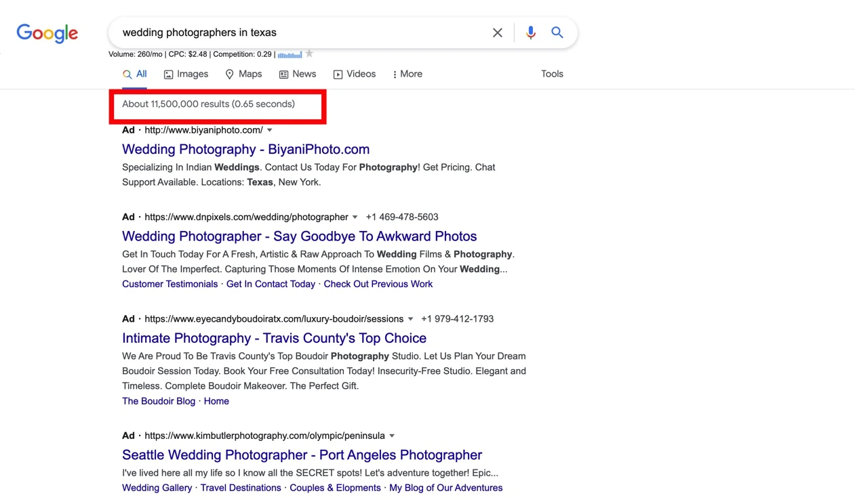Expand dropdown arrow next to kimbutlerphotography.com URL
This screenshot has height=504, width=855.
click(392, 436)
